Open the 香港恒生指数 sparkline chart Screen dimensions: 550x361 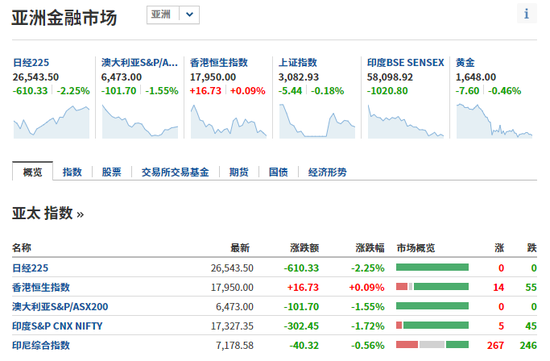[x=228, y=122]
